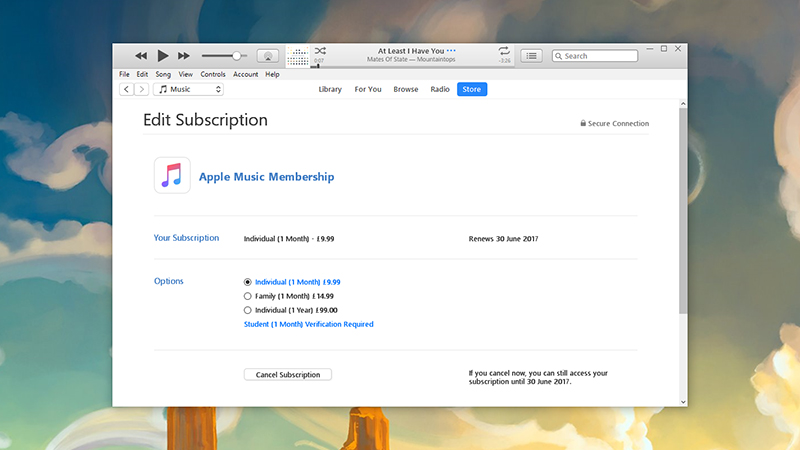
Task: Open the Apple Music Membership link
Action: (266, 177)
